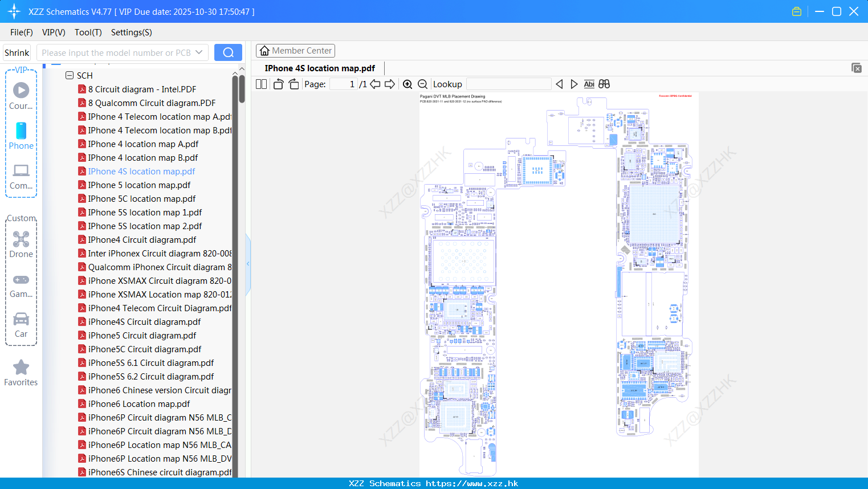Viewport: 868px width, 489px height.
Task: Open the Tool(T) menu
Action: pyautogui.click(x=88, y=32)
